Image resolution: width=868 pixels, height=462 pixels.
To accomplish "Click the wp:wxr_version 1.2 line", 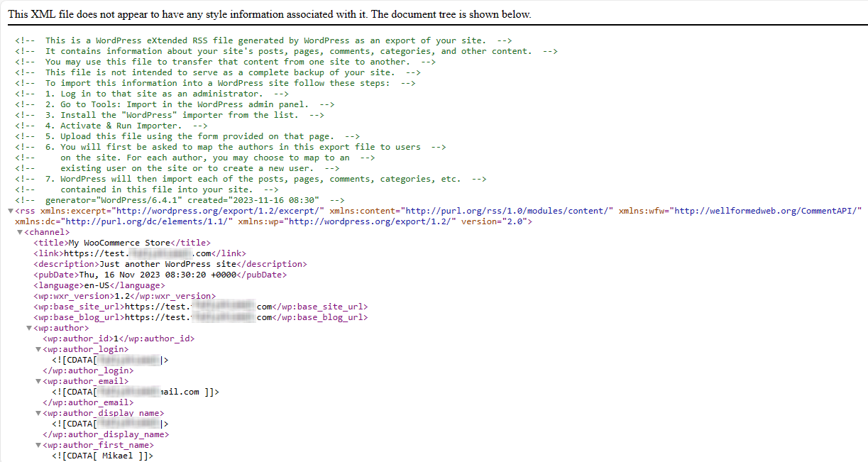I will coord(124,296).
